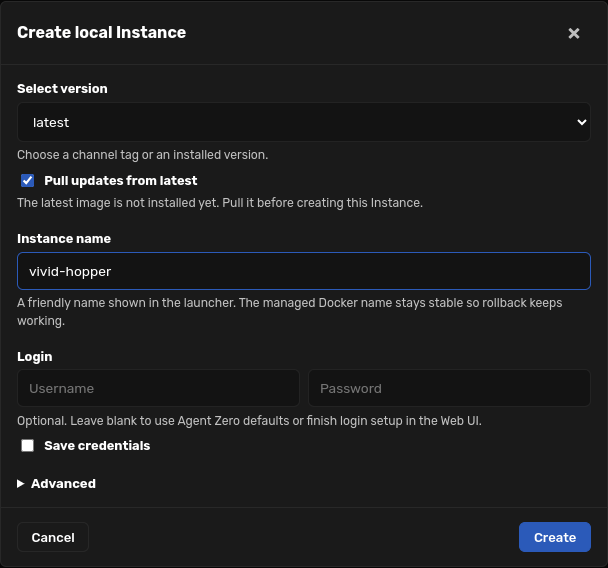Click the Instance name heading
The width and height of the screenshot is (608, 568).
(x=64, y=239)
